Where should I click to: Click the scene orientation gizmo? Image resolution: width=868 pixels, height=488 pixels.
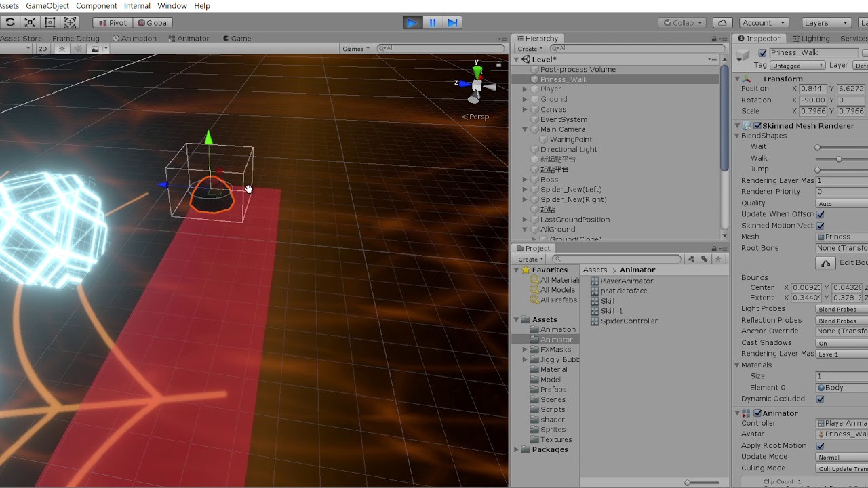click(476, 85)
